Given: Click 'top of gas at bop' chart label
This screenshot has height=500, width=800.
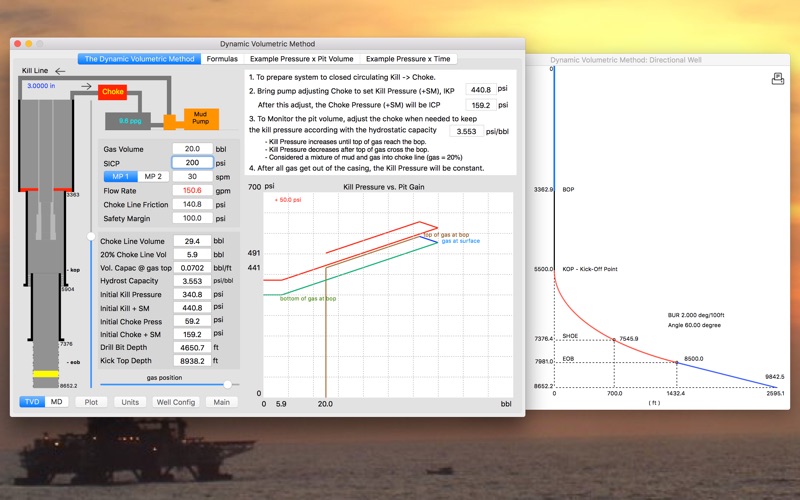Looking at the screenshot, I should [x=446, y=235].
